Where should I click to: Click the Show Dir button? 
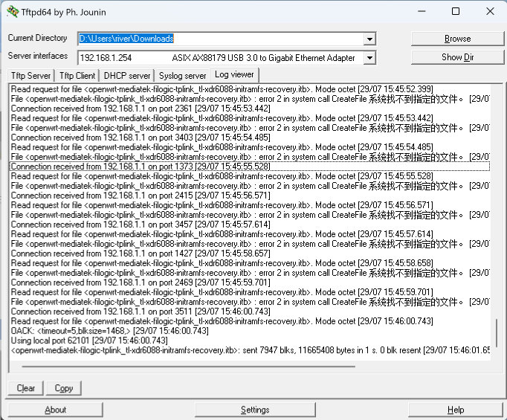[x=457, y=57]
